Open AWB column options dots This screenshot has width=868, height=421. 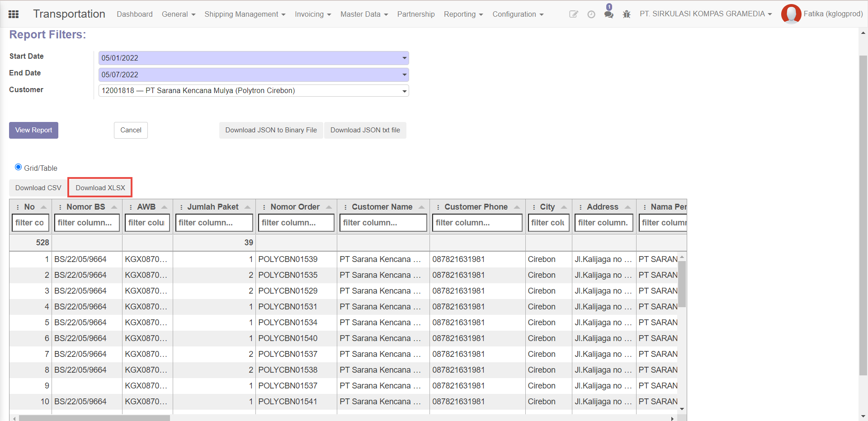coord(131,207)
